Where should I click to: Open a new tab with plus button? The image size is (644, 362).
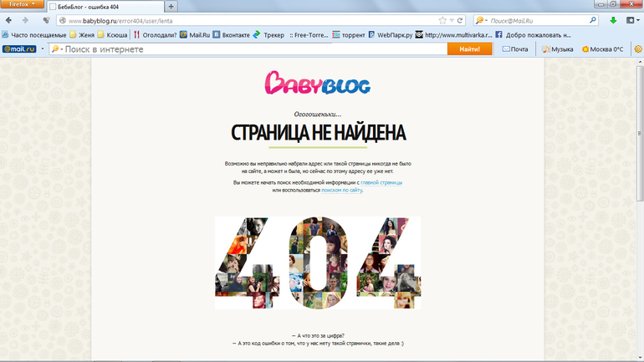171,6
